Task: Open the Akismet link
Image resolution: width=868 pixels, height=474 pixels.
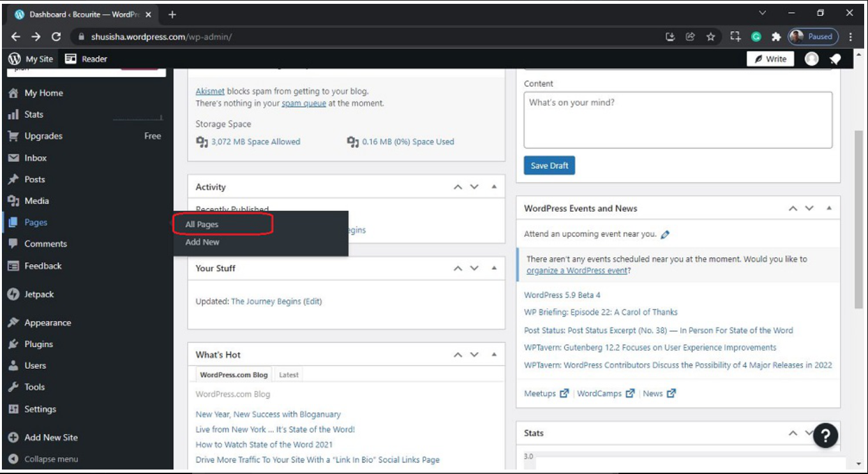Action: tap(210, 91)
